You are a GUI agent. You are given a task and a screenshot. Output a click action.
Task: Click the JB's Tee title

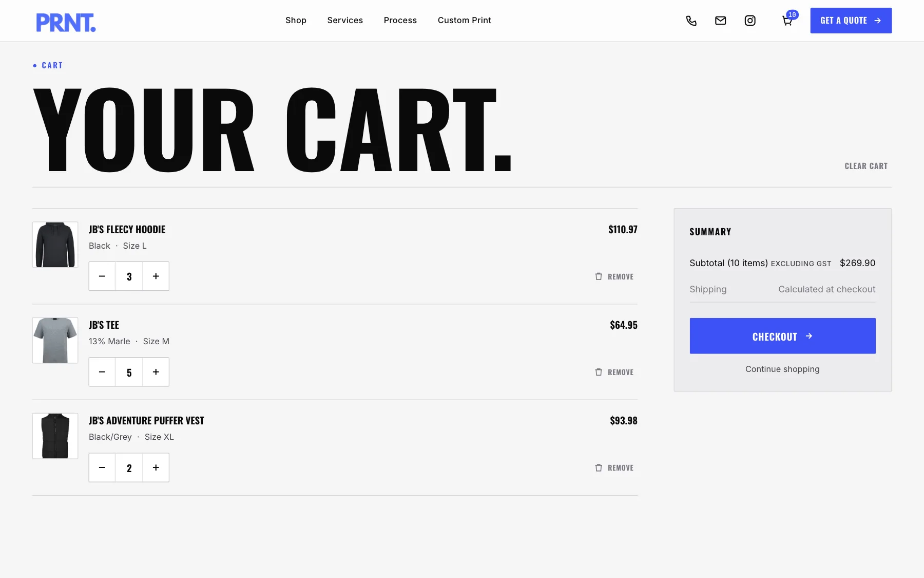coord(104,325)
